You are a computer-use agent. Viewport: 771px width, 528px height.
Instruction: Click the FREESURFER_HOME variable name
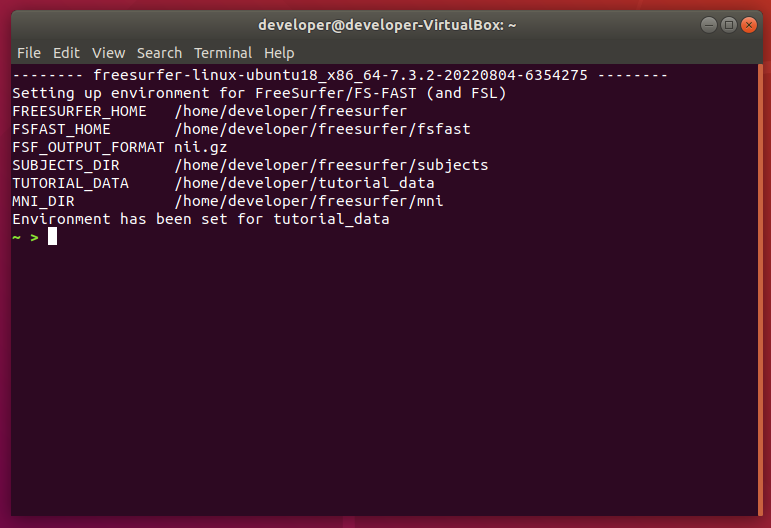pos(79,111)
